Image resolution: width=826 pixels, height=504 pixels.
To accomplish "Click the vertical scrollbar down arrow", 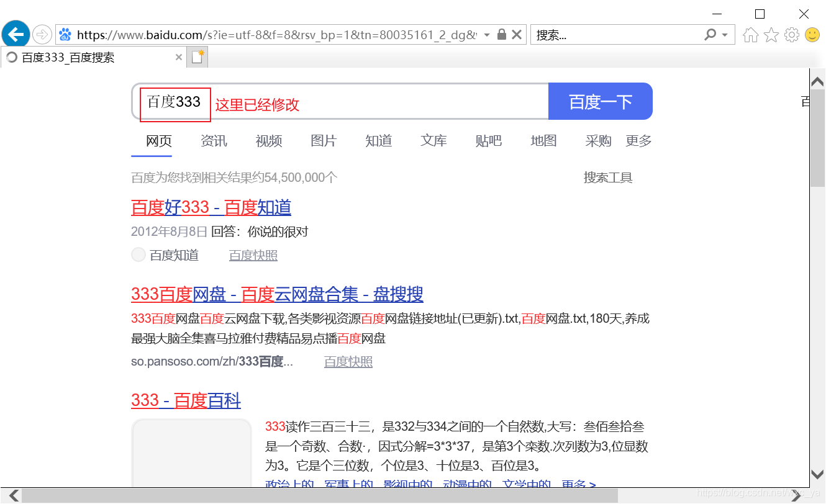I will pyautogui.click(x=818, y=474).
